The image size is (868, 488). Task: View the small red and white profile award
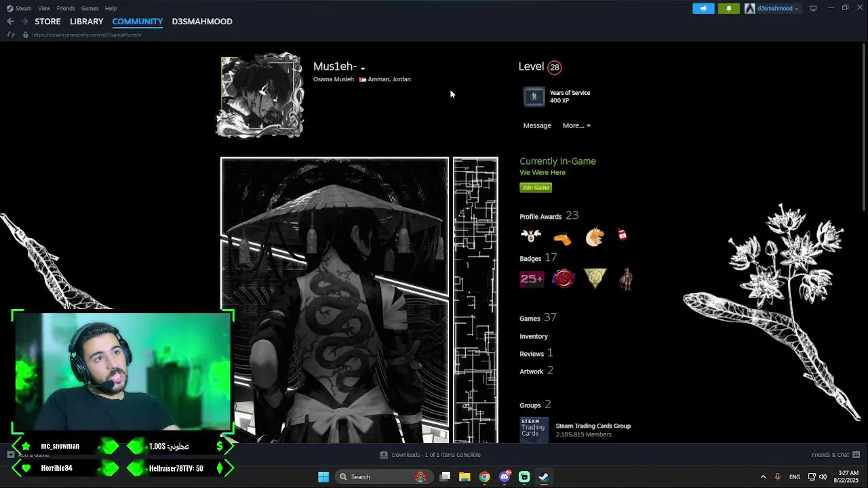coord(623,235)
